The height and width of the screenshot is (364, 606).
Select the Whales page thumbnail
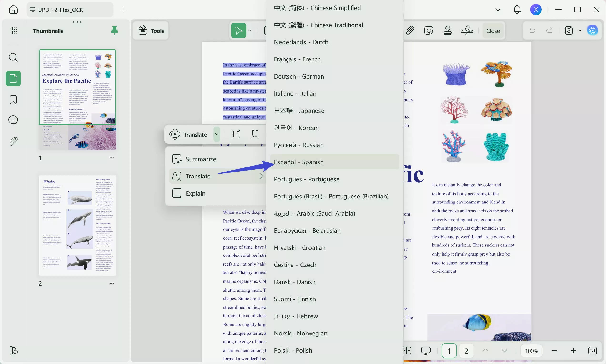click(x=77, y=226)
